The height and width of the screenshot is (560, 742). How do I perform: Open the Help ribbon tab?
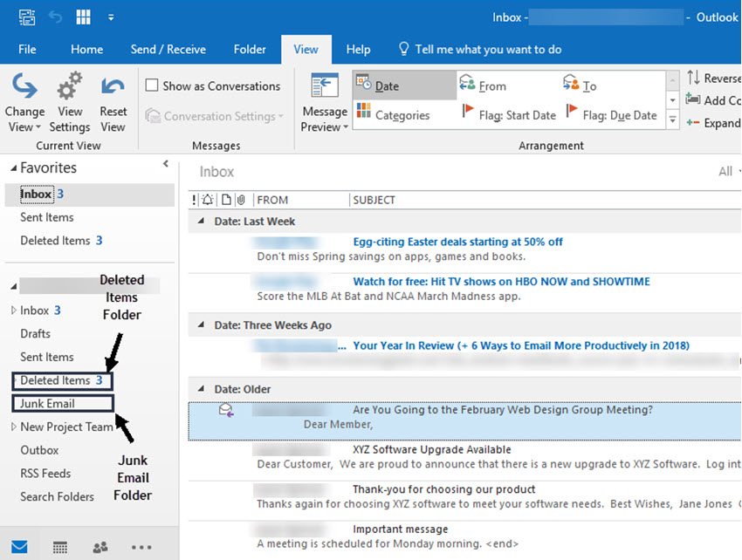pos(358,49)
